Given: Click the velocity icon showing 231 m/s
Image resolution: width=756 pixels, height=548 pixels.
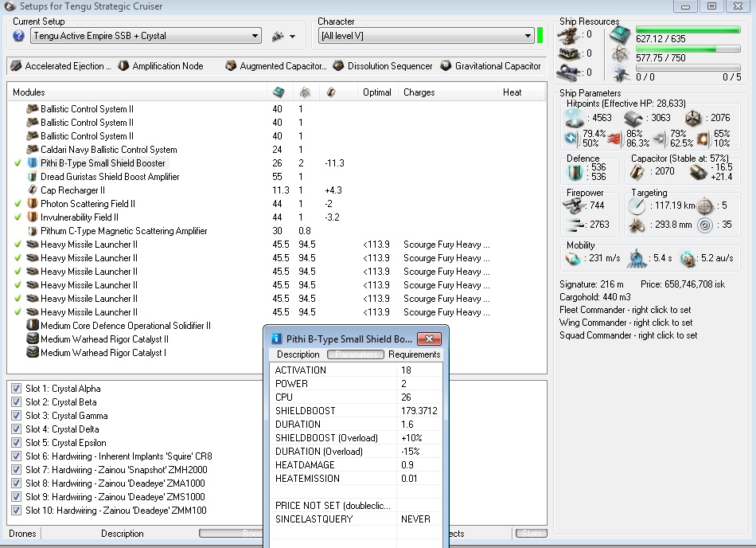Looking at the screenshot, I should pyautogui.click(x=573, y=259).
